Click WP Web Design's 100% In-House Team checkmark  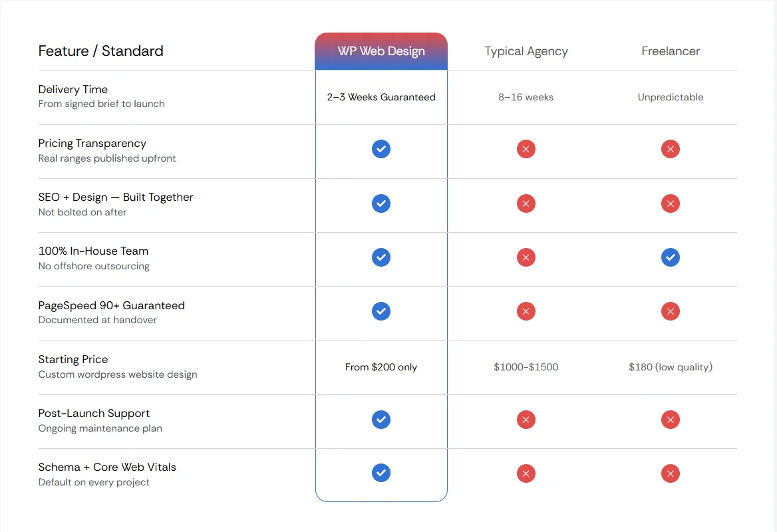pos(381,257)
